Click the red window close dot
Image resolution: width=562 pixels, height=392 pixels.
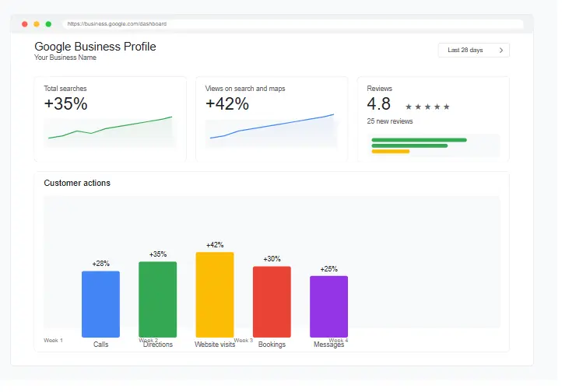tap(25, 24)
